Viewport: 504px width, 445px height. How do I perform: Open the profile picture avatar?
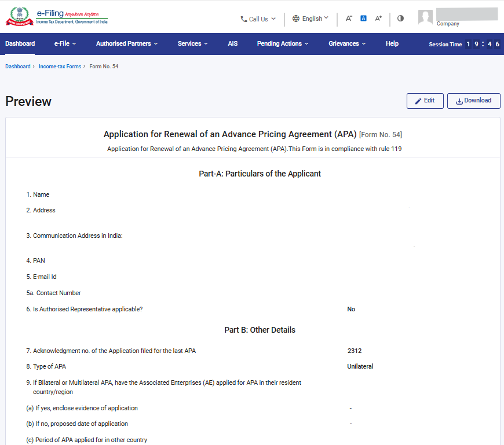pos(425,16)
